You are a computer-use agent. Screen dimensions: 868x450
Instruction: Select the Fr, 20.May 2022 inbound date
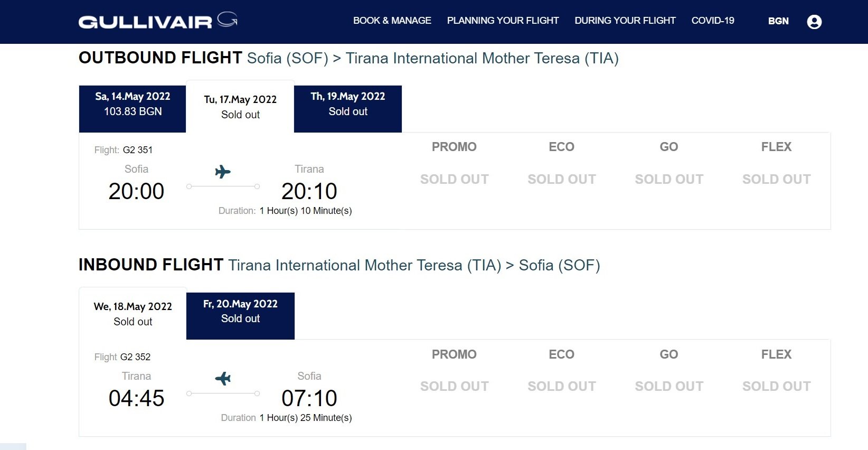click(240, 316)
